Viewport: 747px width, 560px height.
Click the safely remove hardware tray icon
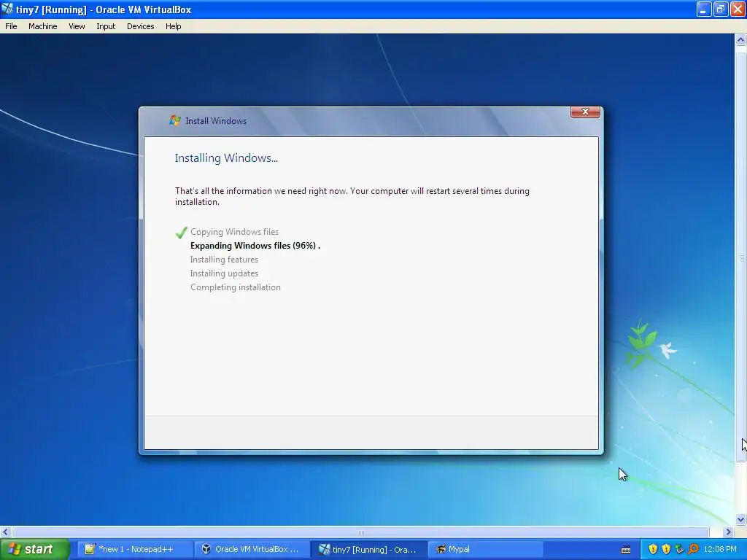click(679, 550)
